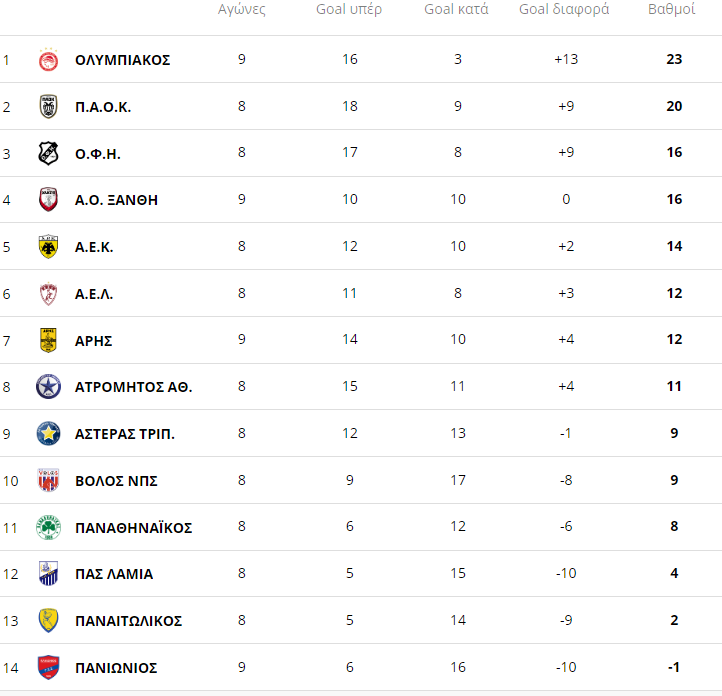Select the ΑΡΗΣ yellow badge icon
The width and height of the screenshot is (722, 696).
(48, 341)
